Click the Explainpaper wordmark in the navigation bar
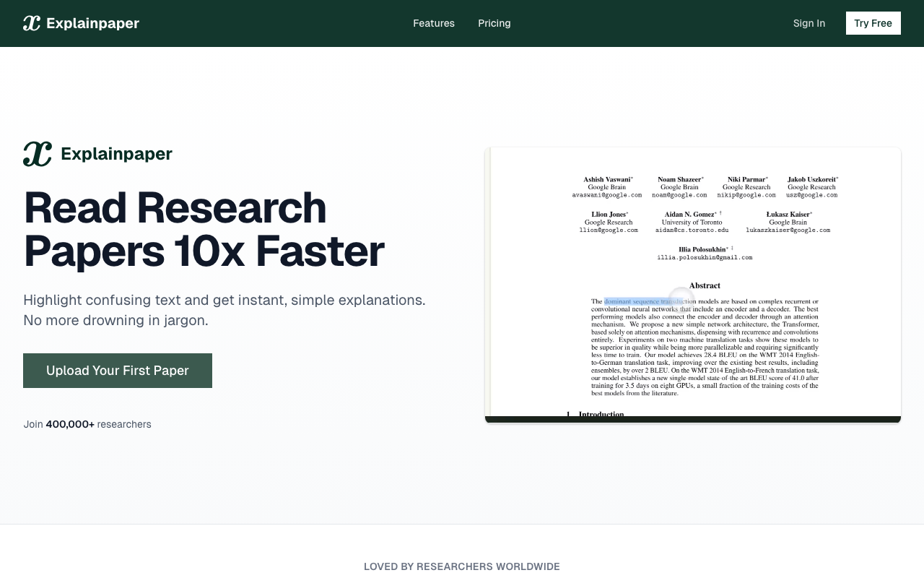 click(x=92, y=23)
